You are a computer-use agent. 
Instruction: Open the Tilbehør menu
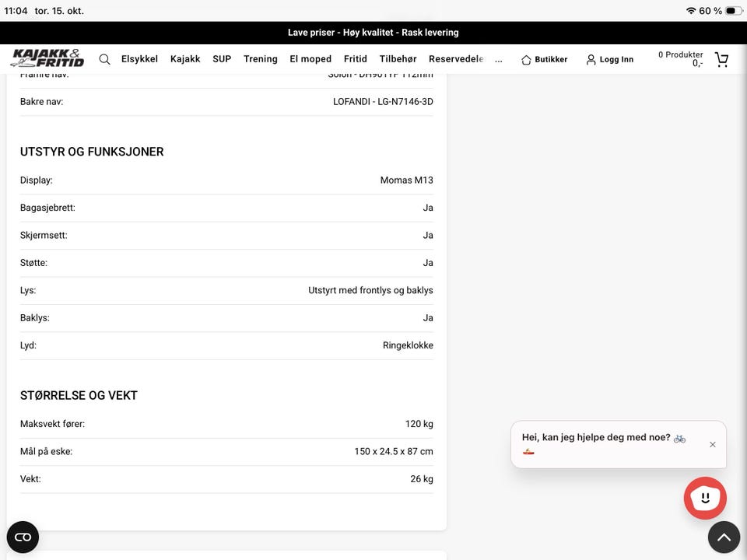398,59
